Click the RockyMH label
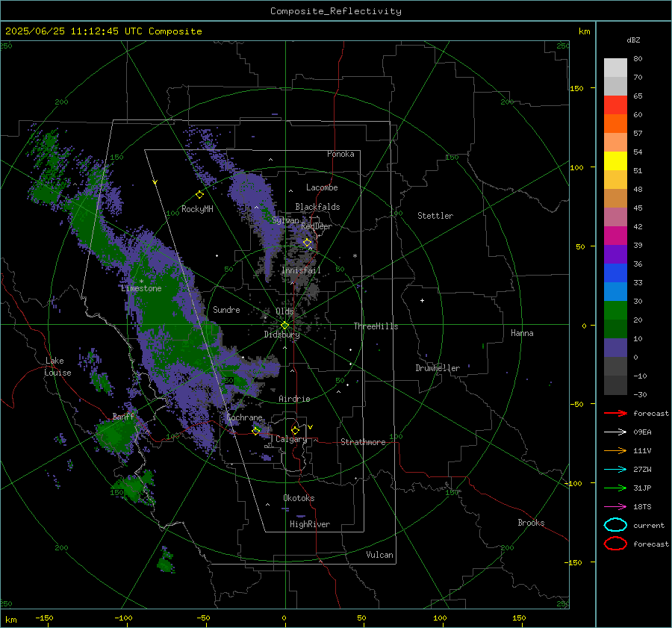Image resolution: width=672 pixels, height=628 pixels. click(197, 209)
